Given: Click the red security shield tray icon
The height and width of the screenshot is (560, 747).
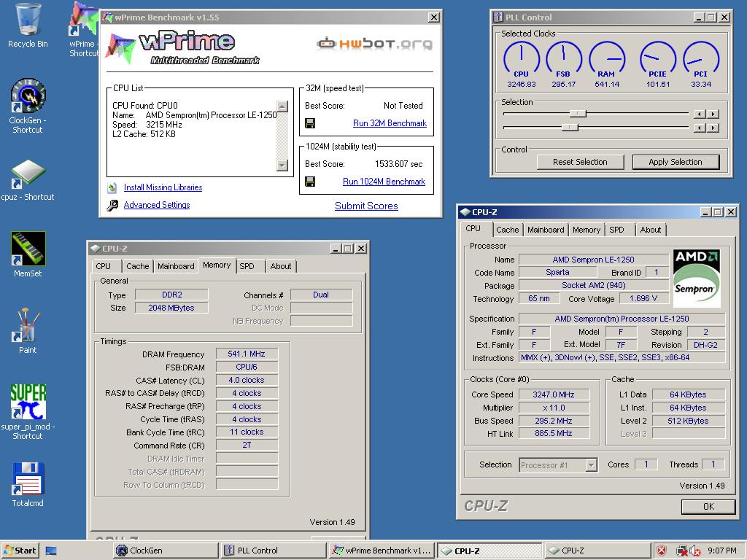Looking at the screenshot, I should click(662, 551).
